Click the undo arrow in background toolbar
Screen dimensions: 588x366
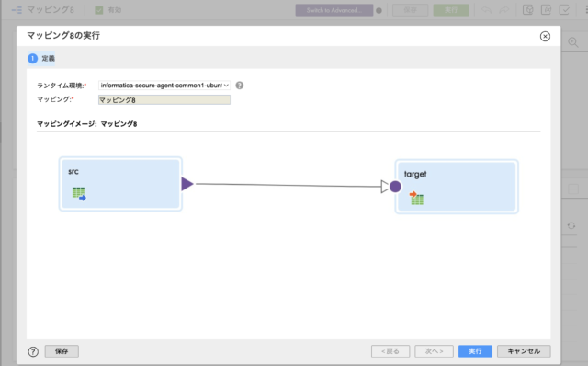pyautogui.click(x=486, y=10)
